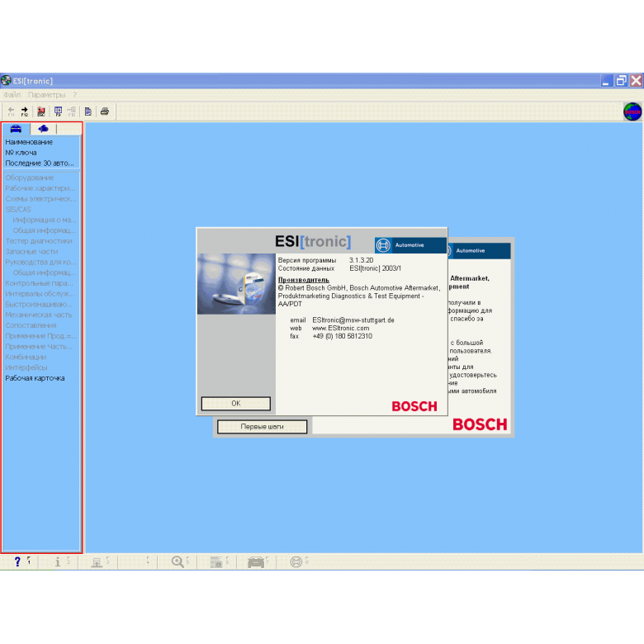Click the F2 info icon in bottom bar
644x644 pixels.
pyautogui.click(x=58, y=561)
